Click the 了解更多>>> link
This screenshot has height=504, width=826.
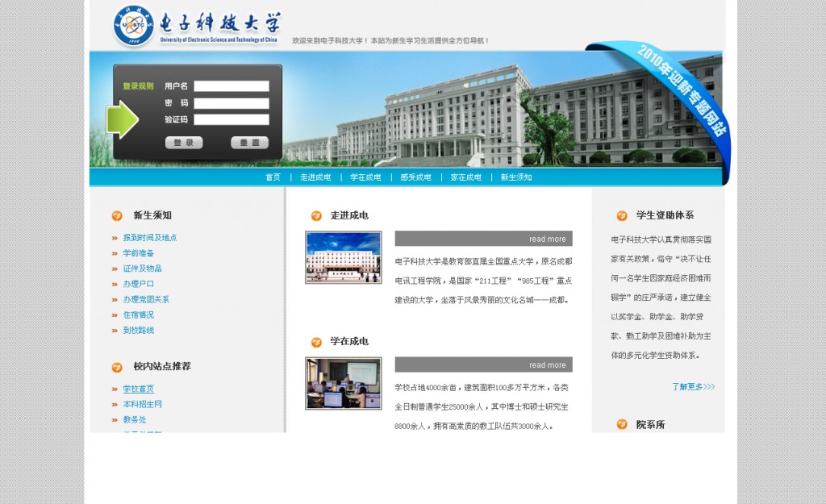pyautogui.click(x=693, y=386)
